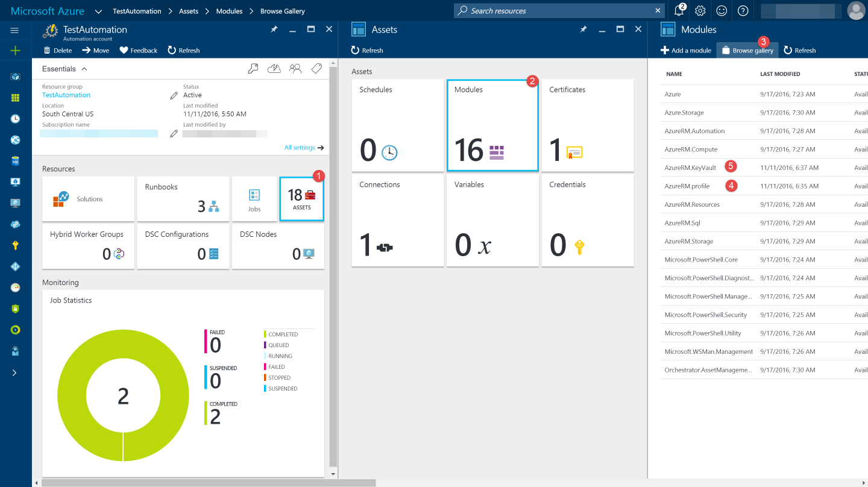Viewport: 868px width, 487px height.
Task: Click the user account avatar
Action: (x=856, y=10)
